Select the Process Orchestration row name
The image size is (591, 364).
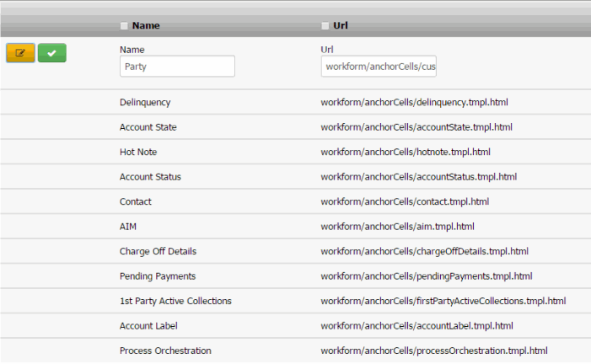coord(165,351)
